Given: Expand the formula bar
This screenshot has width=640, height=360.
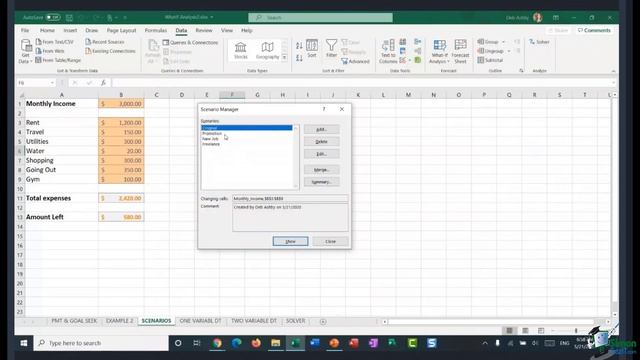Looking at the screenshot, I should tap(613, 83).
